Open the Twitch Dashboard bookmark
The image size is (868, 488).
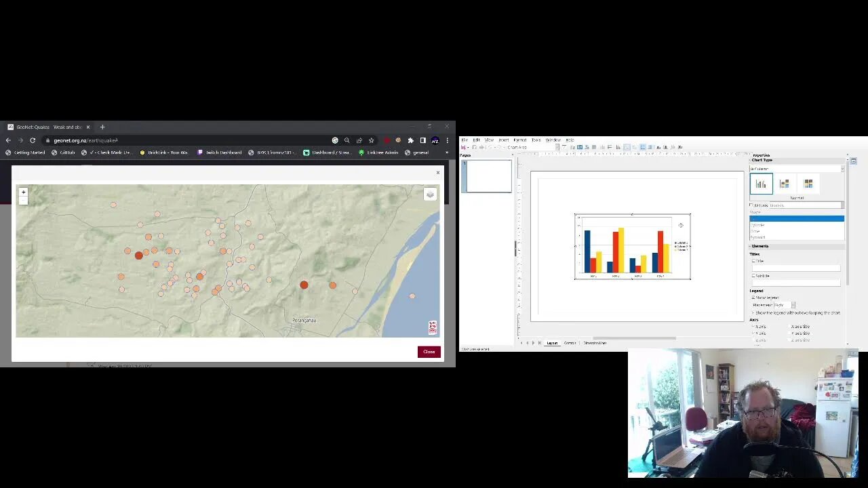pos(219,152)
